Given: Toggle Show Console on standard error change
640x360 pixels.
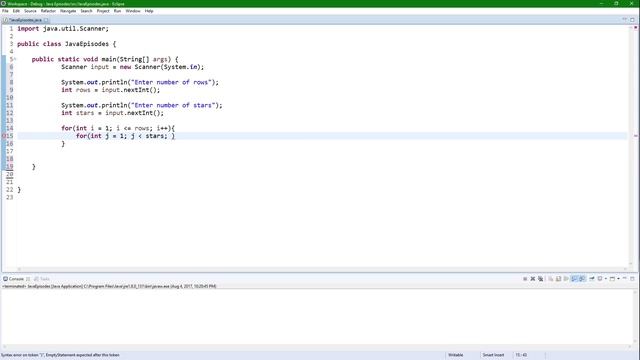Looking at the screenshot, I should coord(582,279).
